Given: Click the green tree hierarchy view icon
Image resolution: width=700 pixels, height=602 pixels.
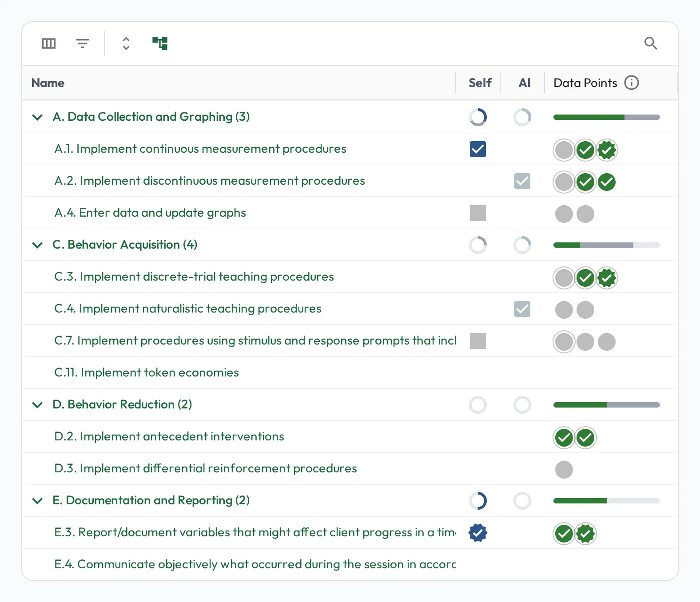Looking at the screenshot, I should pos(160,44).
